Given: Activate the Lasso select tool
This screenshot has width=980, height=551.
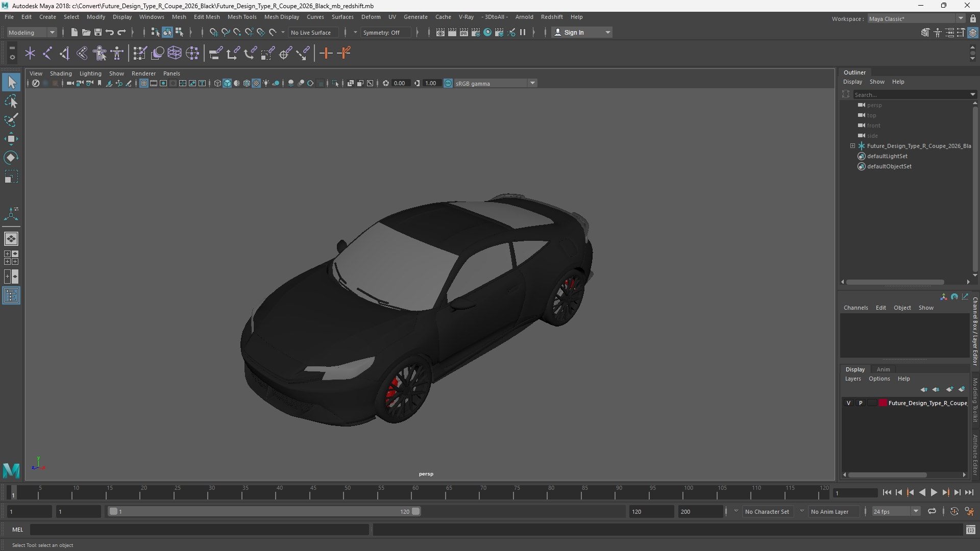Looking at the screenshot, I should (x=11, y=101).
